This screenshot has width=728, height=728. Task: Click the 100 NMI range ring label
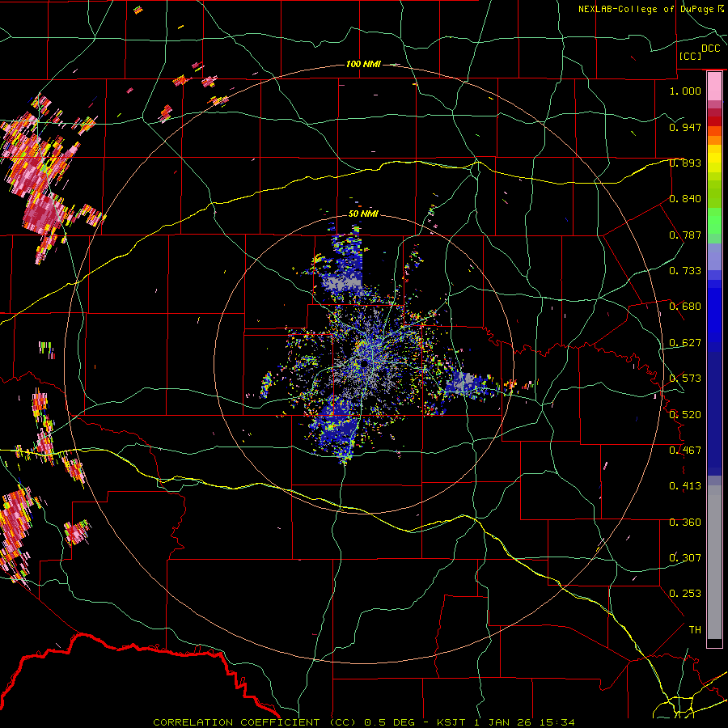(363, 64)
